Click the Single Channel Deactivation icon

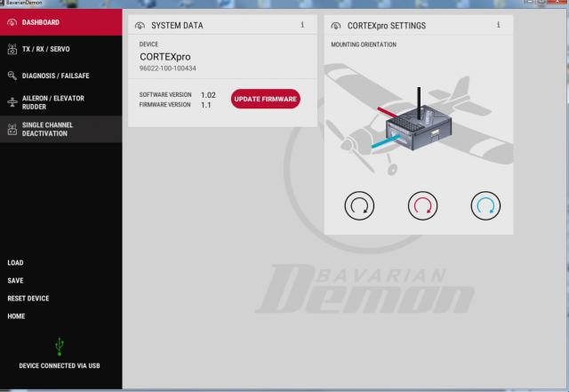coord(12,129)
